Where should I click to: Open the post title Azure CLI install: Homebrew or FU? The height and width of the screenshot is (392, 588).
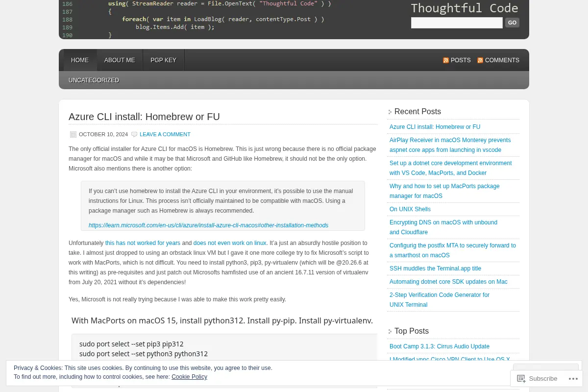coord(144,117)
